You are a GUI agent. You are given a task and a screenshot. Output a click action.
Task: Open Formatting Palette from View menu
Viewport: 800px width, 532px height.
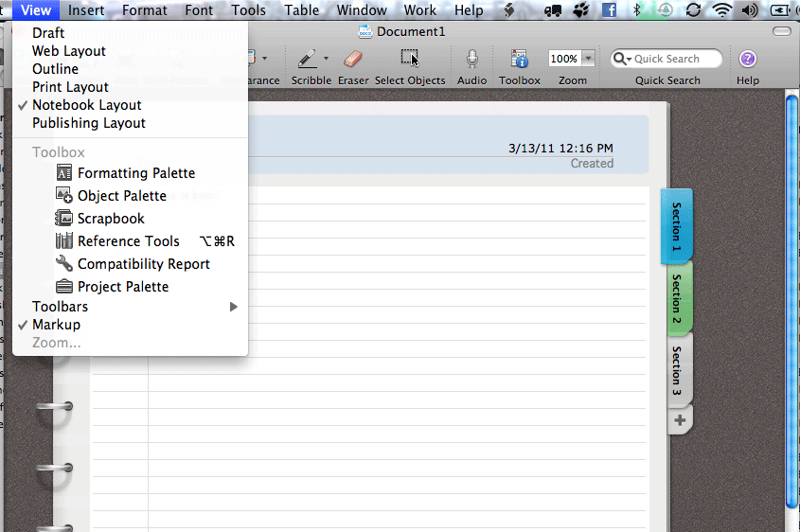(x=136, y=173)
